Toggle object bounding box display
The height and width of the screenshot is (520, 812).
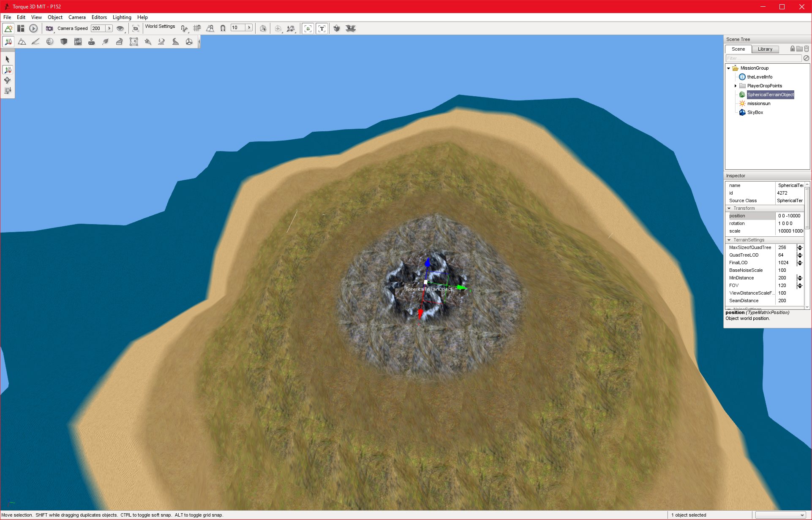[308, 28]
